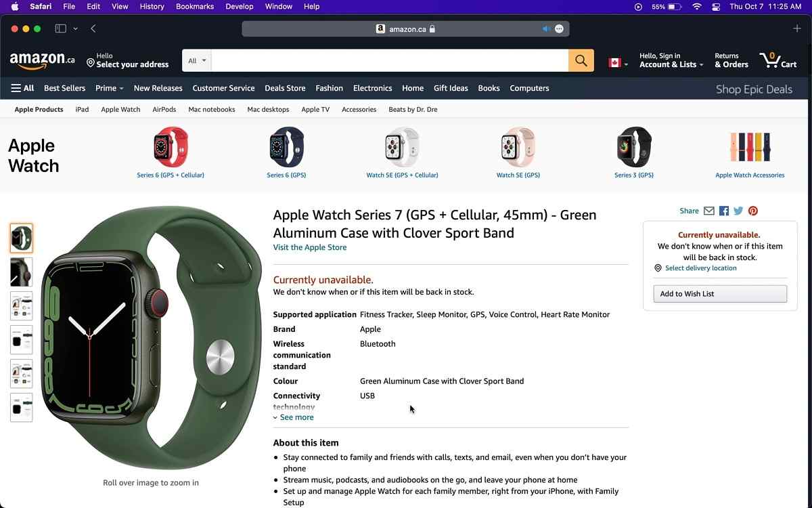Image resolution: width=812 pixels, height=508 pixels.
Task: Open the Canada flag language dropdown
Action: pyautogui.click(x=618, y=63)
